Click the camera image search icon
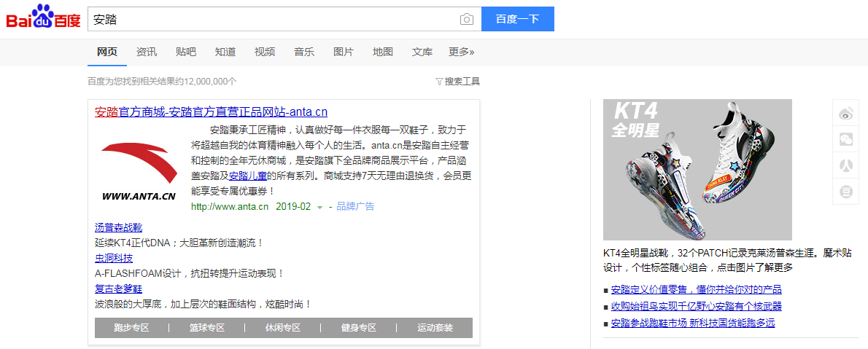The image size is (868, 349). (x=467, y=20)
